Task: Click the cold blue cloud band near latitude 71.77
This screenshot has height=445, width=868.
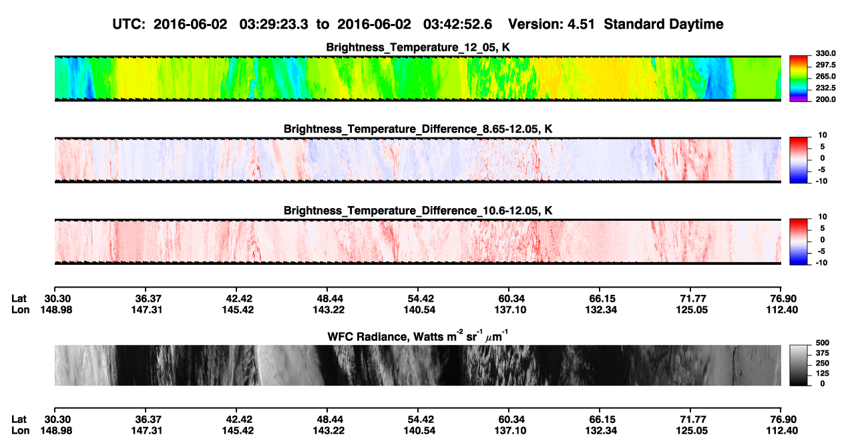Action: pos(713,78)
